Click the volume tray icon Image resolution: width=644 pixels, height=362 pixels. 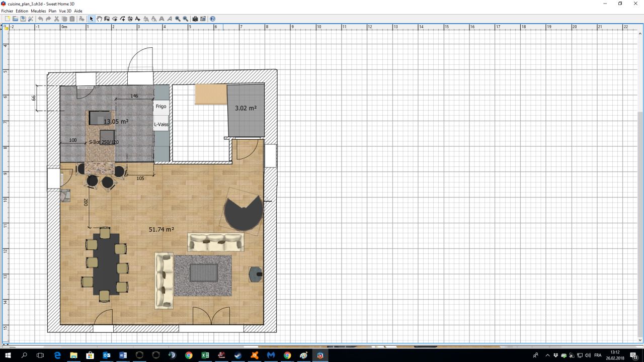[588, 355]
